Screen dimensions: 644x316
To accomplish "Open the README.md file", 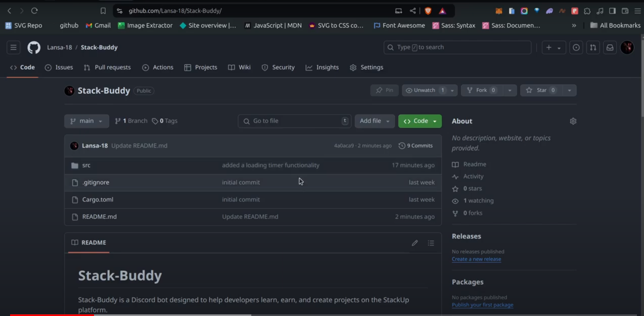I will (x=99, y=217).
